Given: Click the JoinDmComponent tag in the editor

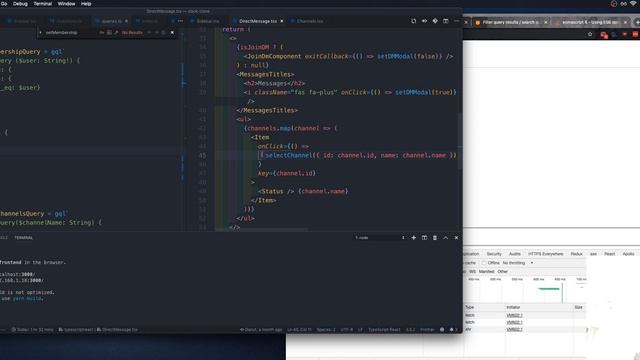Looking at the screenshot, I should click(274, 56).
